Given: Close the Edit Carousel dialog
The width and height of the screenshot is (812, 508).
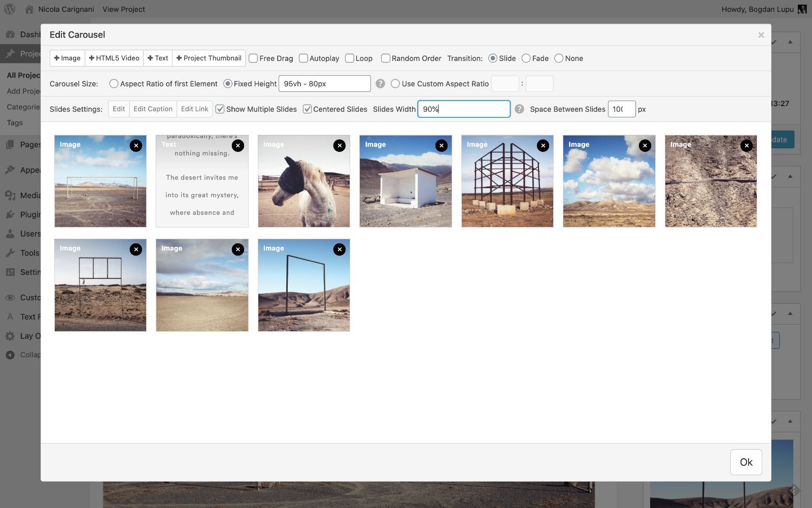Looking at the screenshot, I should pos(761,35).
